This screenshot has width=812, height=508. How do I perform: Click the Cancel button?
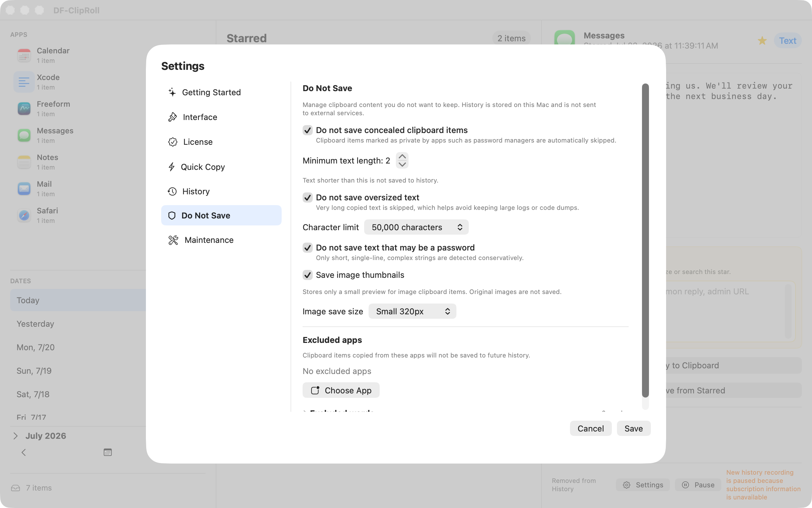pyautogui.click(x=591, y=428)
